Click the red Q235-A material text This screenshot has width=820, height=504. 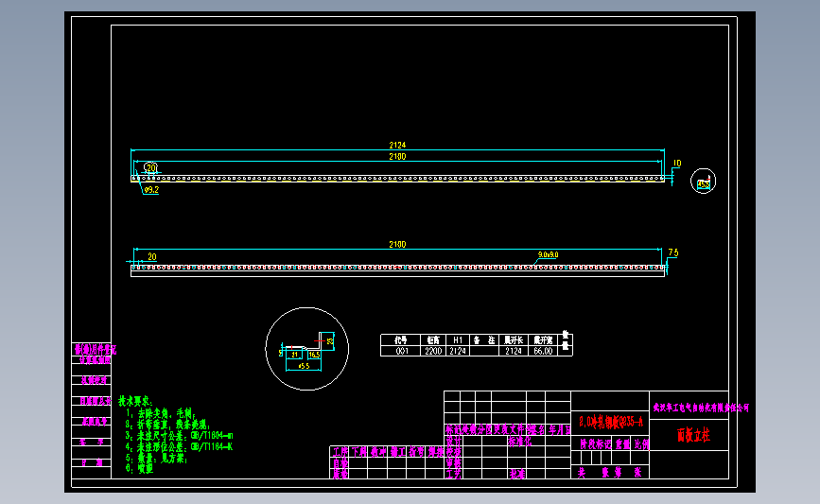[x=611, y=422]
